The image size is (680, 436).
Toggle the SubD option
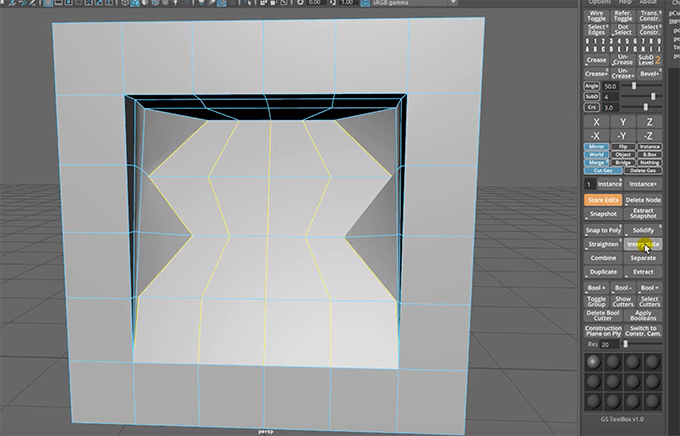coord(592,97)
